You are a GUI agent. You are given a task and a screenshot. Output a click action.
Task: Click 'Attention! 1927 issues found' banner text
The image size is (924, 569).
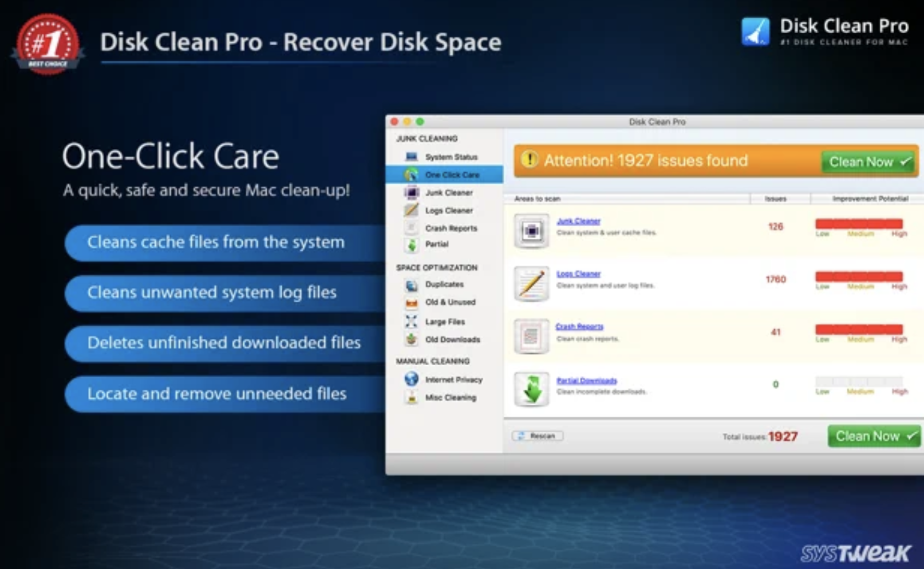(646, 160)
